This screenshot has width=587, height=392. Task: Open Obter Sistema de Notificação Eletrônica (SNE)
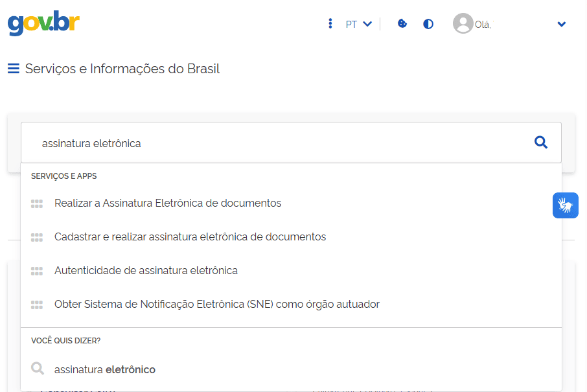click(x=216, y=304)
